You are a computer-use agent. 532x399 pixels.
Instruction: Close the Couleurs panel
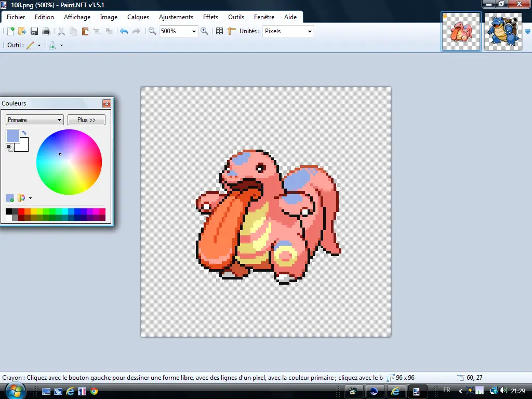pos(107,103)
